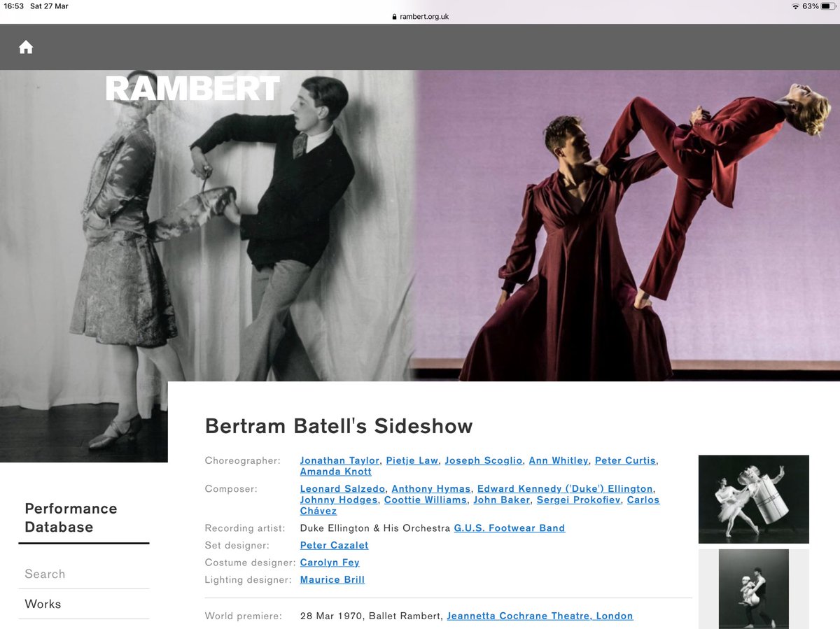Go to the Rambert home icon
The image size is (840, 629).
(26, 47)
